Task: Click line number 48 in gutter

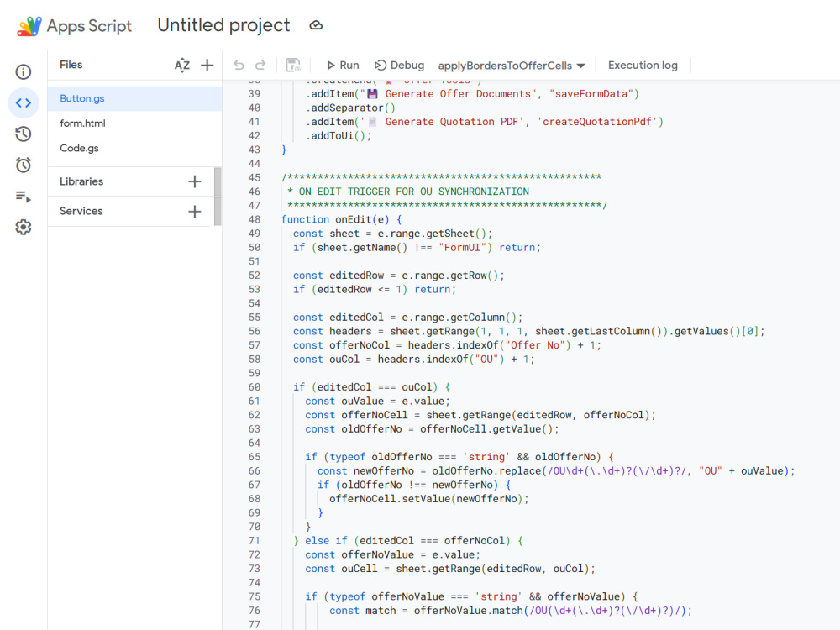Action: coord(255,219)
